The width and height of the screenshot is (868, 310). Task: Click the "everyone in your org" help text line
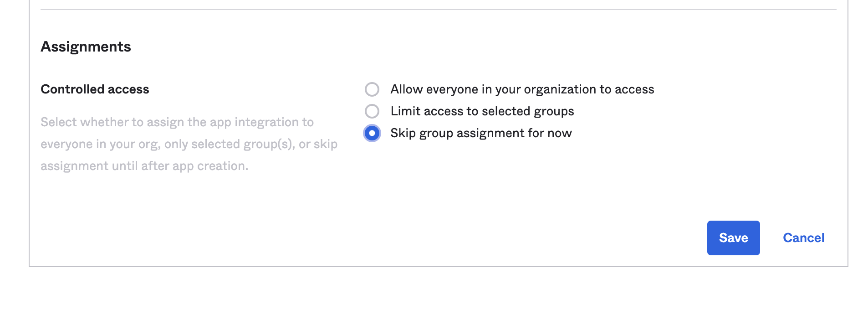(189, 144)
